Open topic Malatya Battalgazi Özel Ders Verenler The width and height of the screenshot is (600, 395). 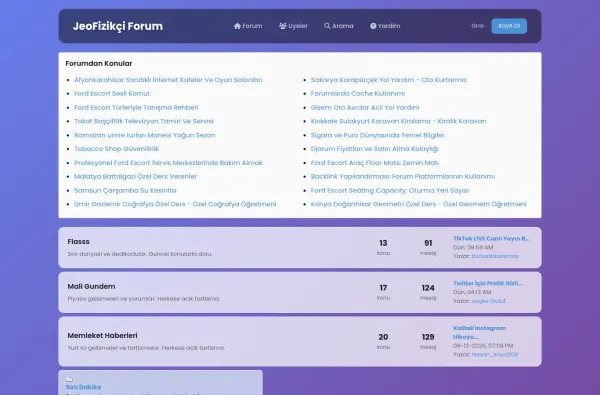click(135, 176)
